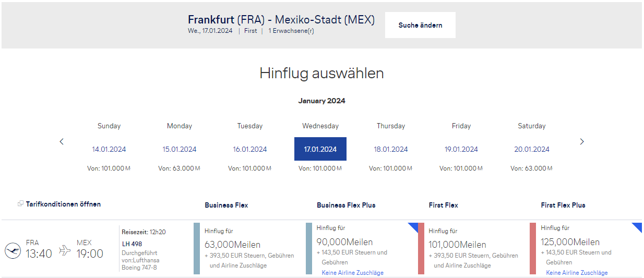Go to next week with right chevron

click(582, 141)
